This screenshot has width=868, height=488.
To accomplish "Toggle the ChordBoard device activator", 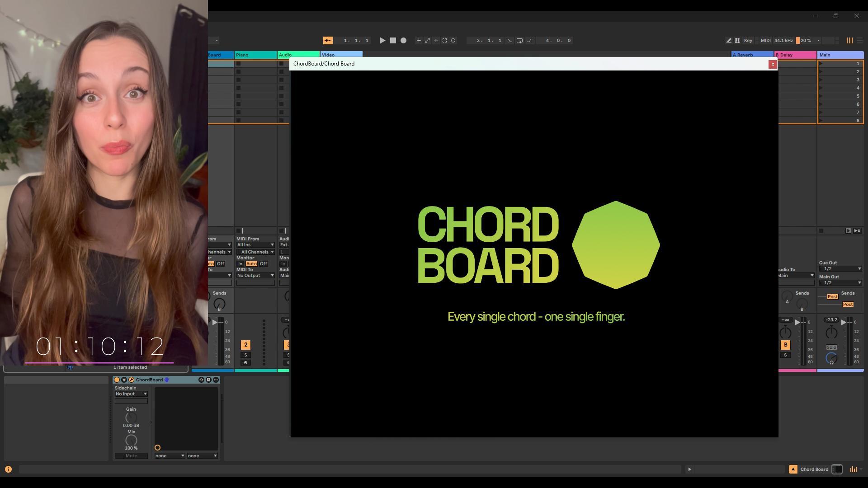I will click(117, 380).
